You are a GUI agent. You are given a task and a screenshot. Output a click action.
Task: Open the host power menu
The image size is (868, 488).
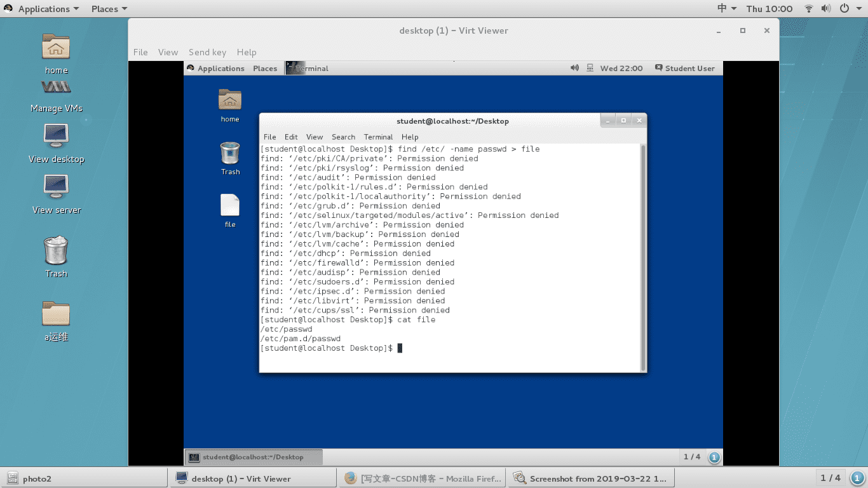point(846,8)
